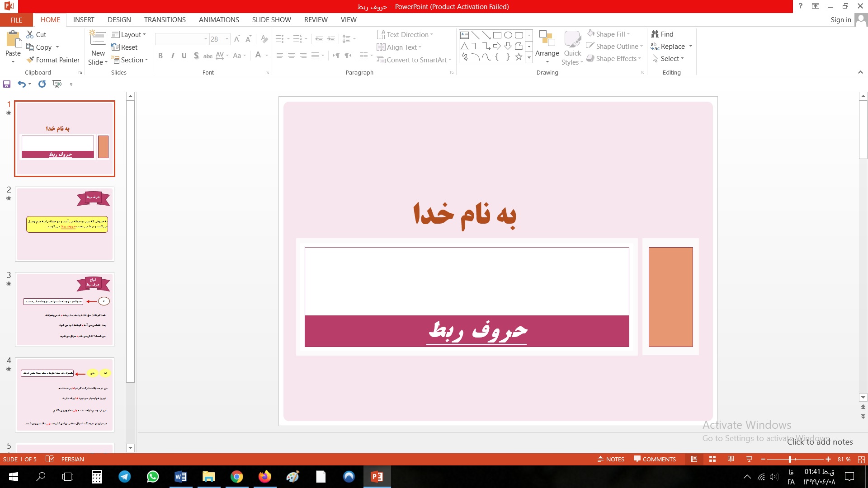868x488 pixels.
Task: Open Word from the Windows taskbar
Action: coord(180,477)
